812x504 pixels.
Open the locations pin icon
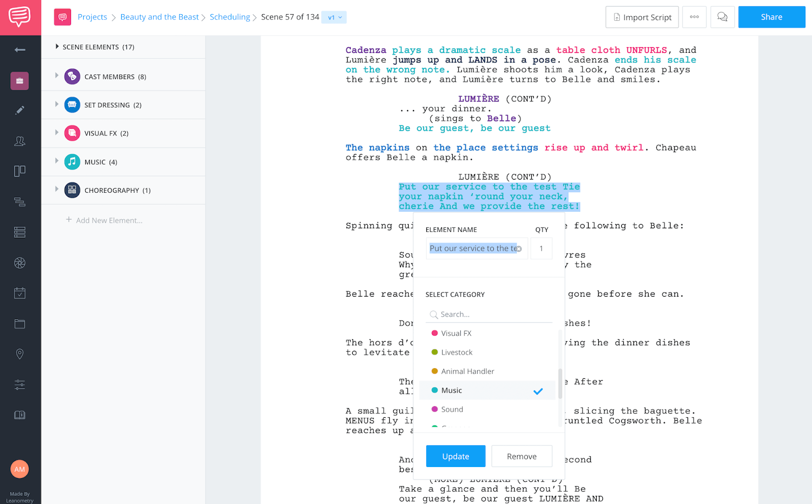click(20, 354)
